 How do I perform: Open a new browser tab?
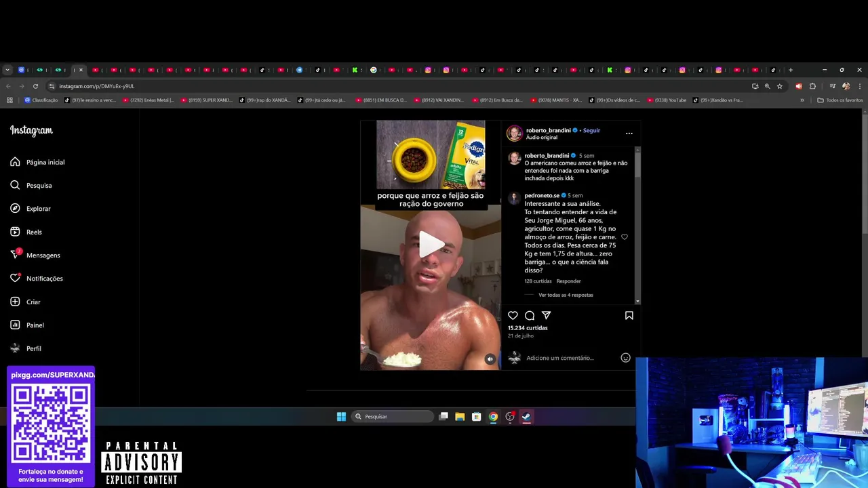(x=790, y=70)
